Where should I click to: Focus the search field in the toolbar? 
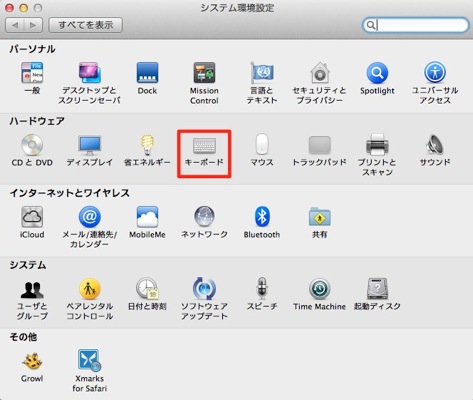coord(415,25)
